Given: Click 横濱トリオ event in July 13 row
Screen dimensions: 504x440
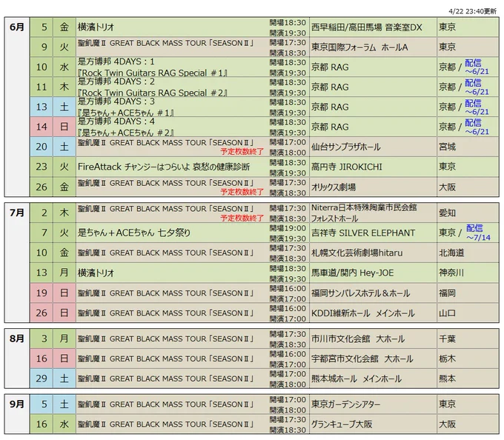Looking at the screenshot, I should tap(96, 273).
